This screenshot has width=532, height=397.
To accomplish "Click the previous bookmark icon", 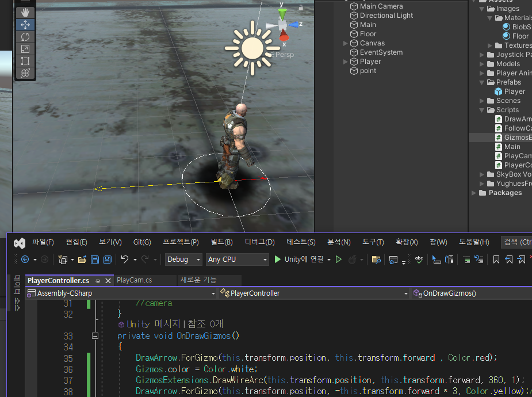I will [x=508, y=260].
